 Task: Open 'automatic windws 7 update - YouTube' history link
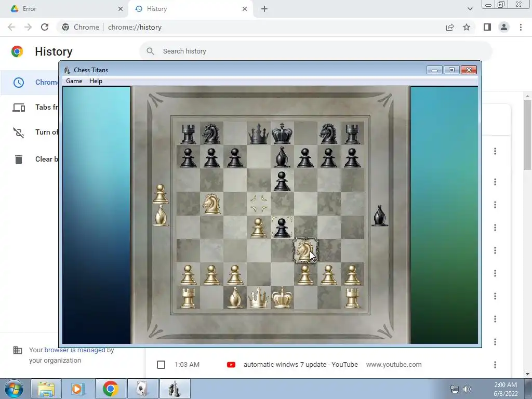click(301, 364)
